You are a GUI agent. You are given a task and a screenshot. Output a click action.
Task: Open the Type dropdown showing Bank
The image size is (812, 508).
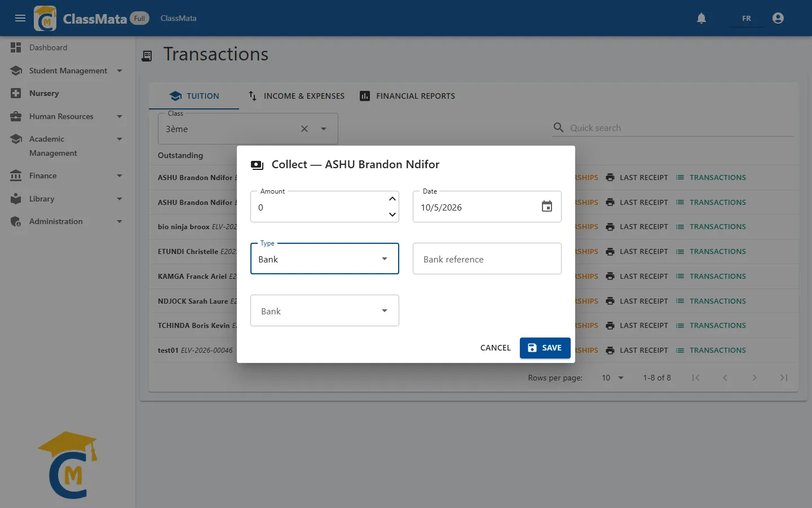point(325,259)
